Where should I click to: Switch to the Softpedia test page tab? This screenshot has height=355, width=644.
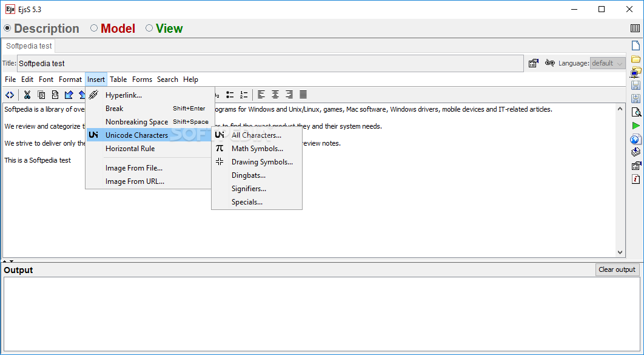pyautogui.click(x=29, y=46)
